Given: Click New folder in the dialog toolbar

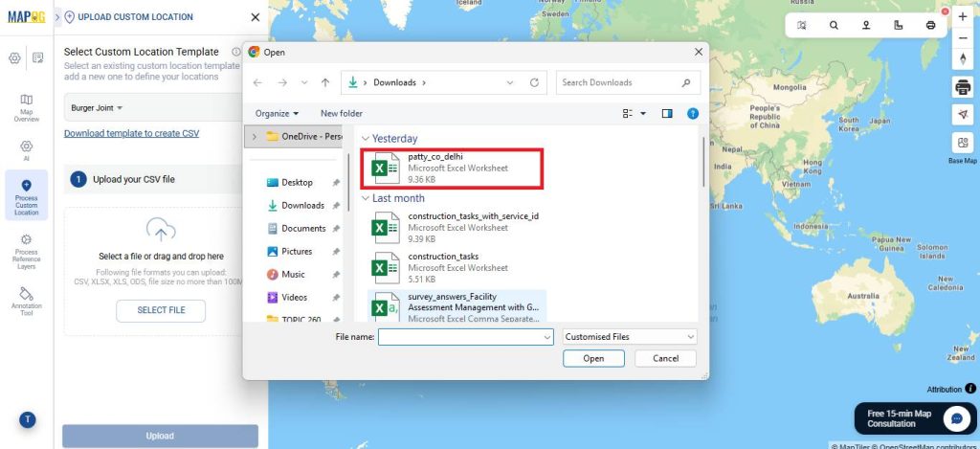Looking at the screenshot, I should click(x=342, y=113).
